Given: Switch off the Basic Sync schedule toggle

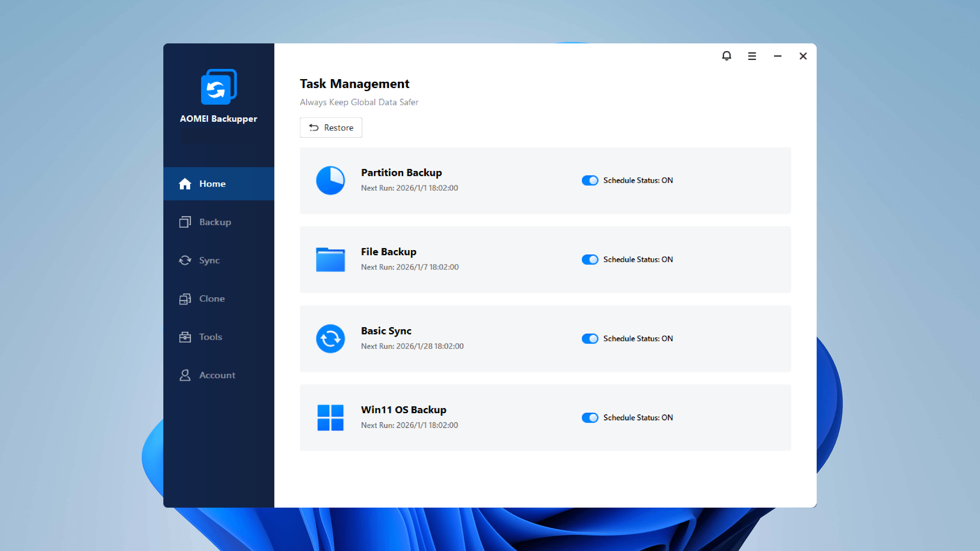Looking at the screenshot, I should [590, 339].
